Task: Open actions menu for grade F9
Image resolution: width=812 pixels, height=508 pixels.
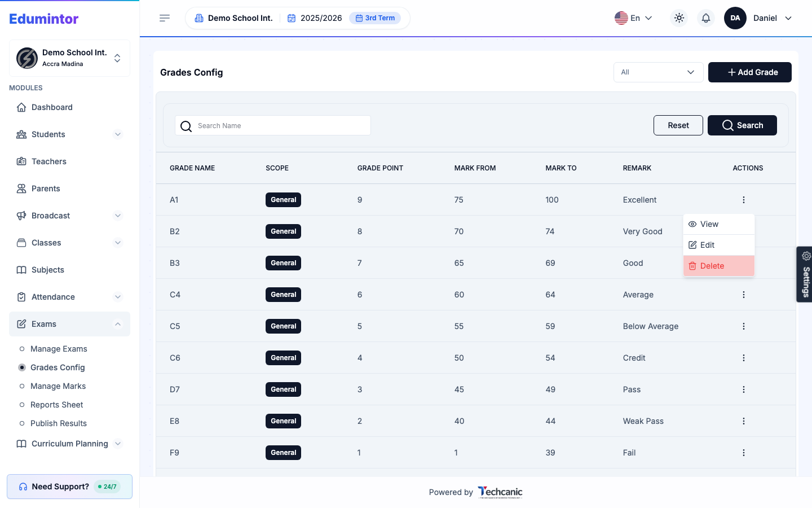Action: [x=744, y=453]
